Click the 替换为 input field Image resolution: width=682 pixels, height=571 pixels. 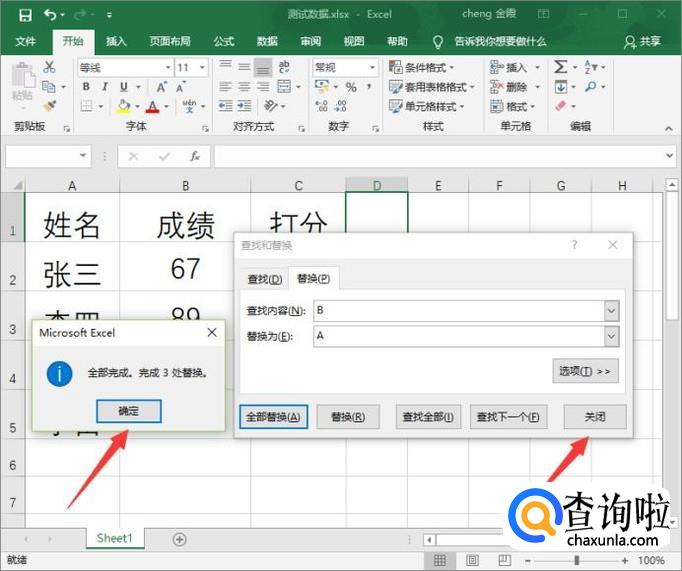(x=458, y=337)
